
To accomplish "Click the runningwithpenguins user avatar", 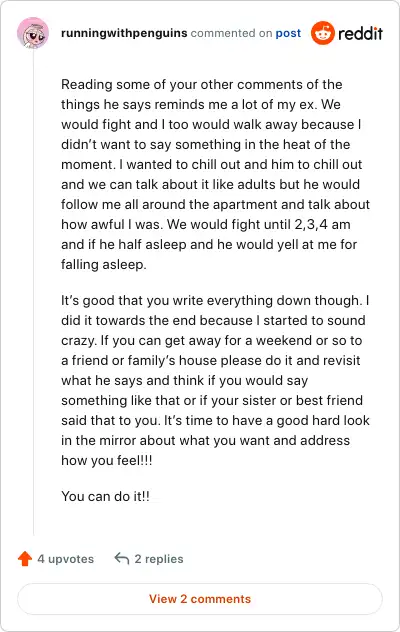I will (x=33, y=33).
